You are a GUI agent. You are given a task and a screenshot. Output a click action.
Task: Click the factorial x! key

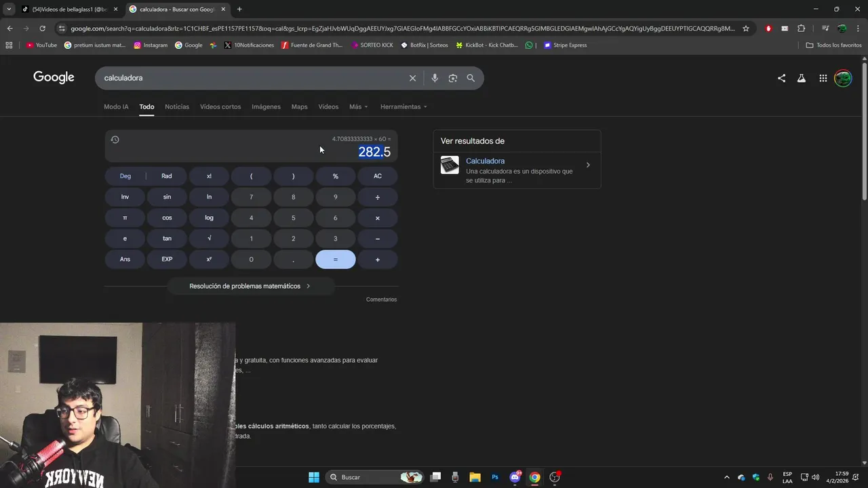[209, 176]
